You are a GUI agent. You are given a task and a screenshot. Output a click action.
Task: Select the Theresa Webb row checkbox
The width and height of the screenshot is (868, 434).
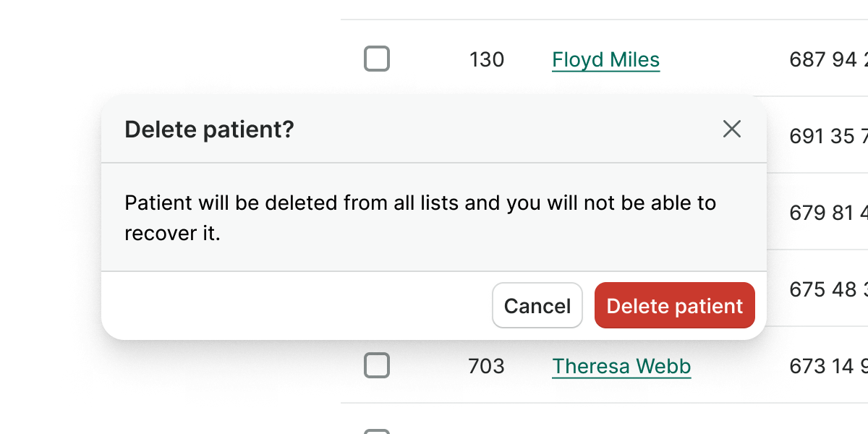(376, 366)
